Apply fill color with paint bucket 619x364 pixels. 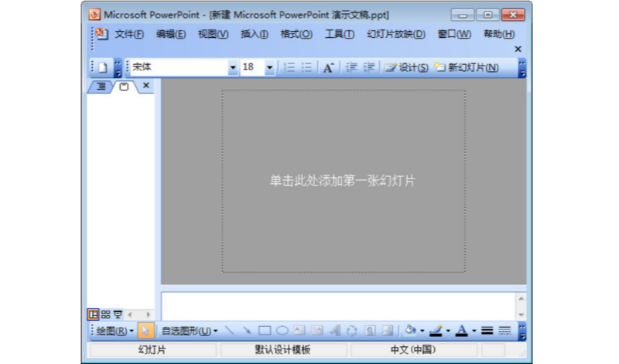tap(410, 331)
